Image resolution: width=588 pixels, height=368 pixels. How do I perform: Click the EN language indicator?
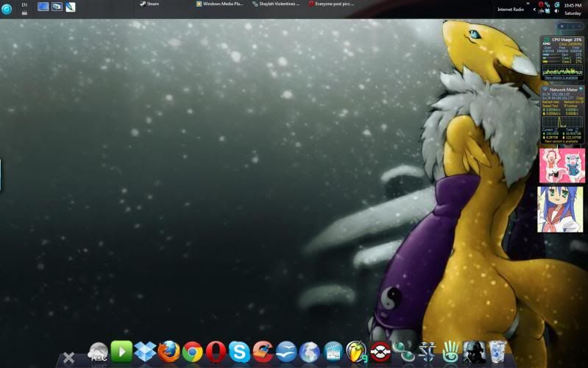[x=24, y=5]
